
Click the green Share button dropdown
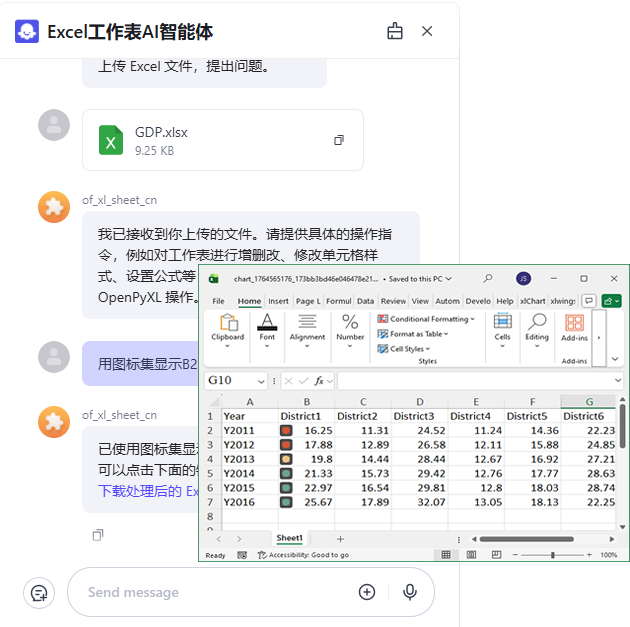tap(611, 301)
